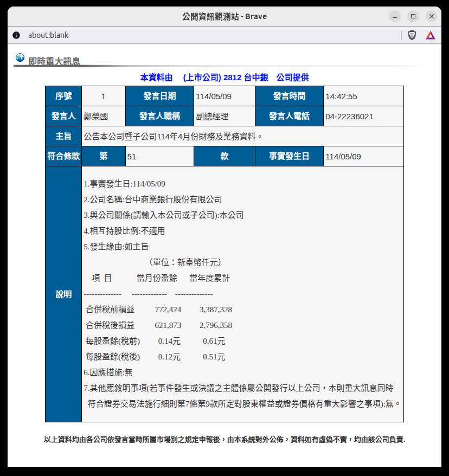The image size is (449, 476).
Task: Select the 發言人電話 header cell
Action: pos(290,116)
